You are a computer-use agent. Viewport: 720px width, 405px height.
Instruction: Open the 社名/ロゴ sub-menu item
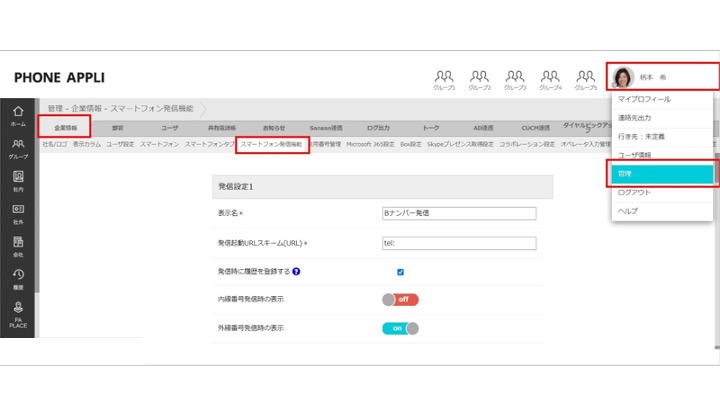point(55,144)
